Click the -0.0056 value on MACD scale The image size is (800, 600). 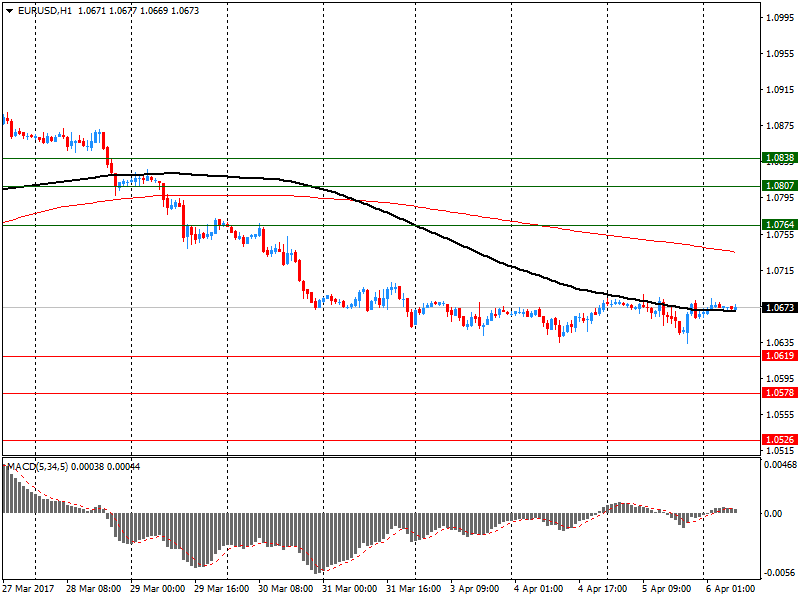point(780,574)
